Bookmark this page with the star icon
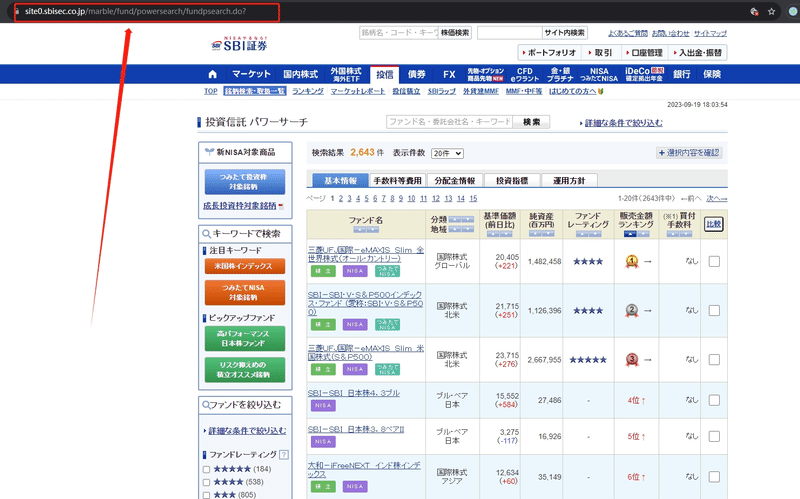The width and height of the screenshot is (800, 499). (771, 11)
